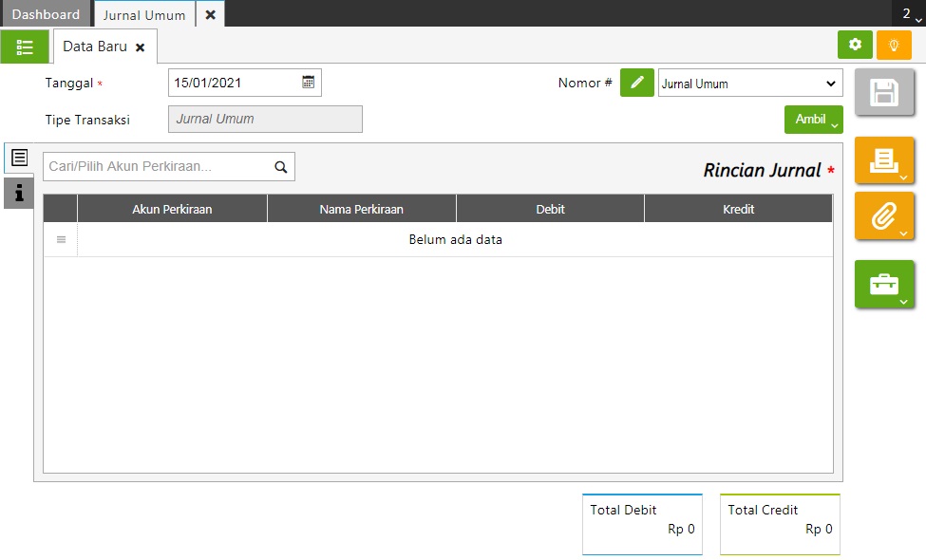Switch to the Dashboard tab
926x560 pixels.
46,14
